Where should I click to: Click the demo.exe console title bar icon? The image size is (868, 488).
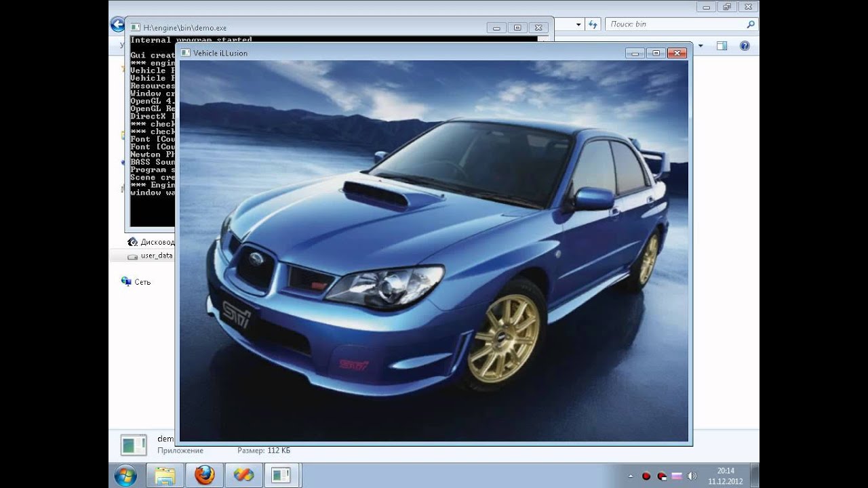pyautogui.click(x=135, y=28)
